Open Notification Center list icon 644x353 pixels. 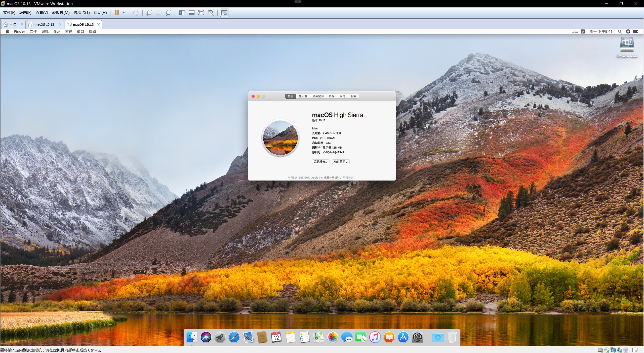coord(636,31)
